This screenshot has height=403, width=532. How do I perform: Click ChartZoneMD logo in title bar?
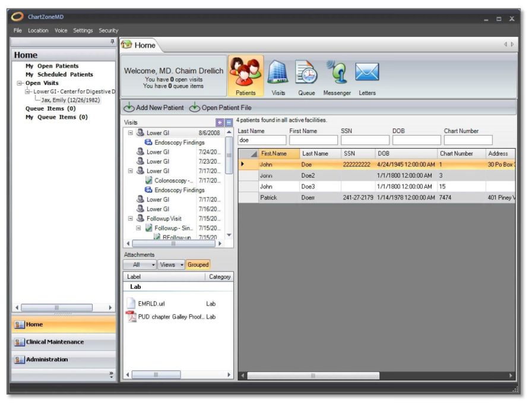[17, 16]
